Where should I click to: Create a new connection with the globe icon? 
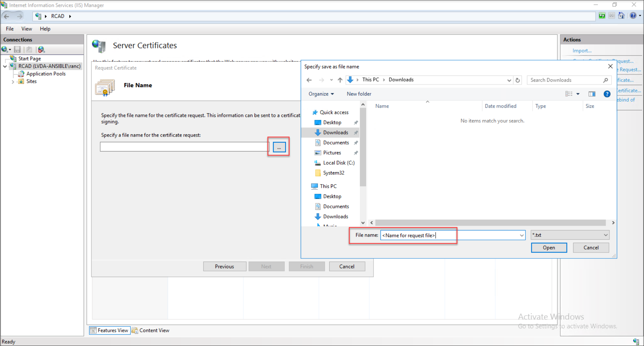pyautogui.click(x=5, y=49)
